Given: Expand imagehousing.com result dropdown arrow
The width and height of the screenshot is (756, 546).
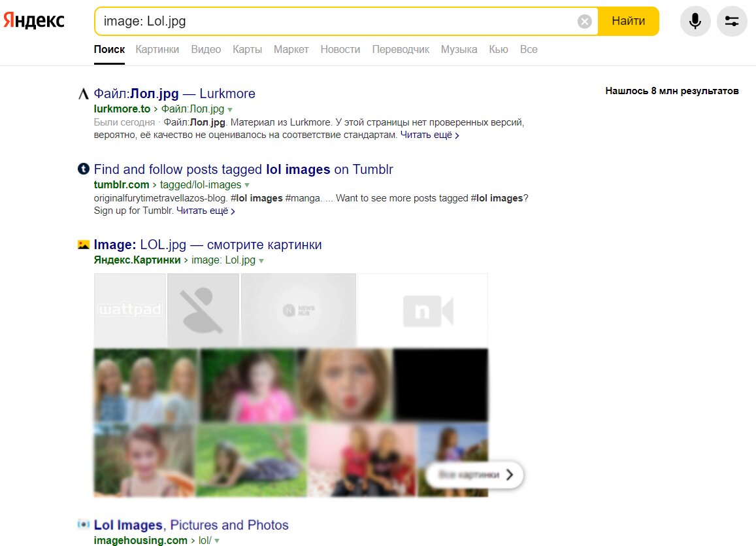Looking at the screenshot, I should point(217,541).
